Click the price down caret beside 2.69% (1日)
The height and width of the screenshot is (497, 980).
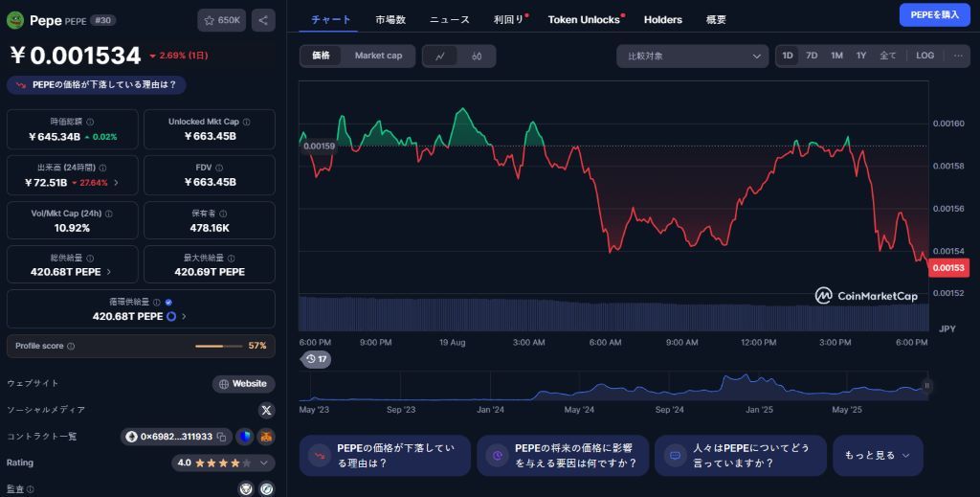152,56
